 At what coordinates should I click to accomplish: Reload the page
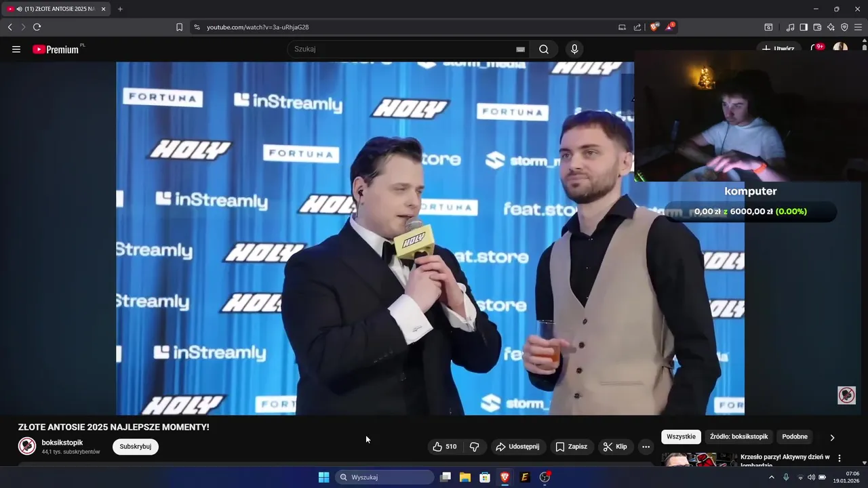(x=37, y=27)
